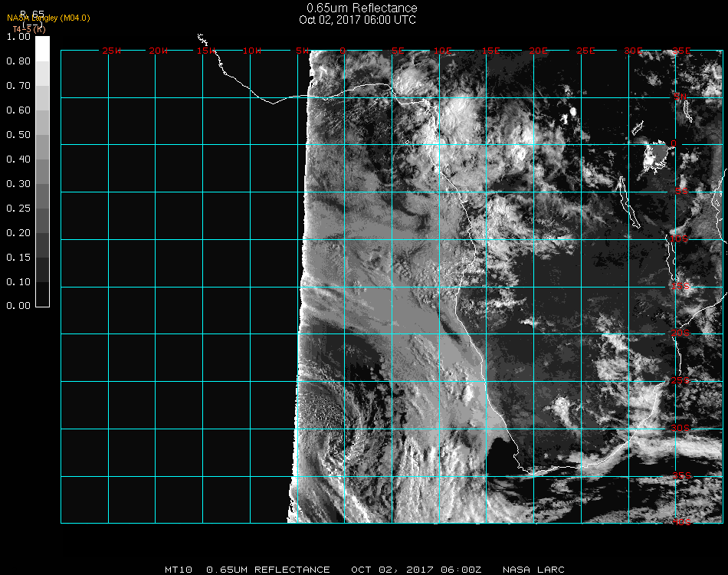Click the 15S latitude label

click(680, 287)
